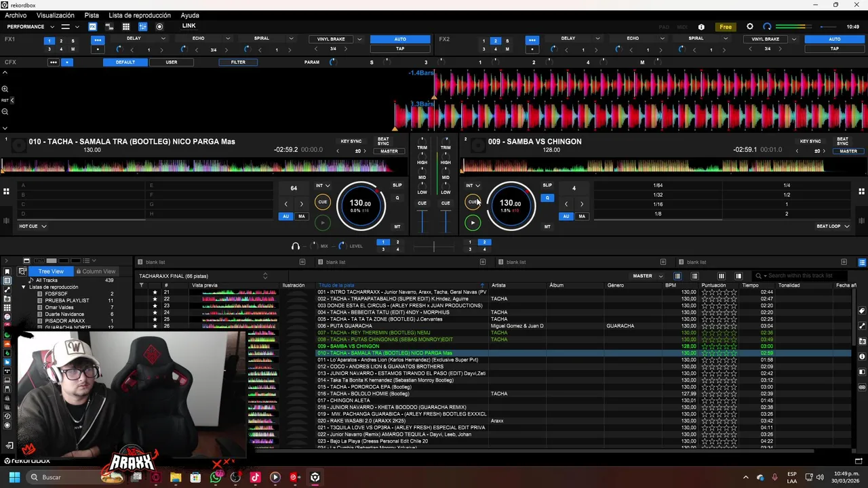The width and height of the screenshot is (868, 488).
Task: Toggle deck 1 auto loop AU button
Action: click(x=285, y=216)
